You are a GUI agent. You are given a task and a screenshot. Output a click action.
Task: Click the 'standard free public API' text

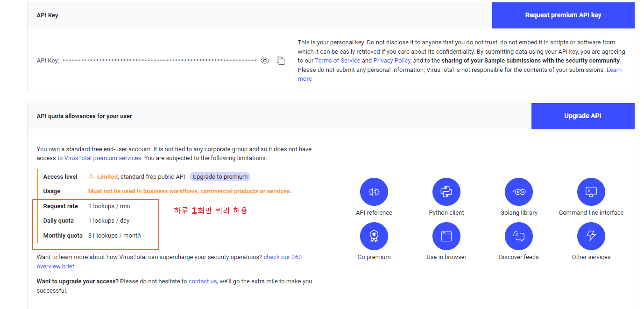[153, 177]
